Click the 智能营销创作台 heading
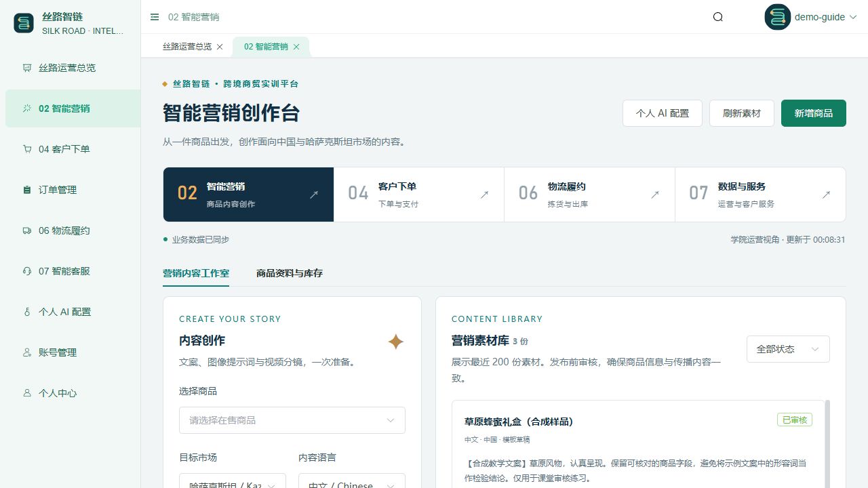 231,113
